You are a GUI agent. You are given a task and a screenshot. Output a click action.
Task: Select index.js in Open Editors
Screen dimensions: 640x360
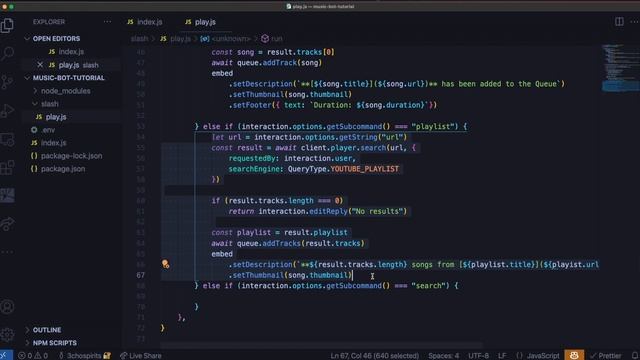71,51
